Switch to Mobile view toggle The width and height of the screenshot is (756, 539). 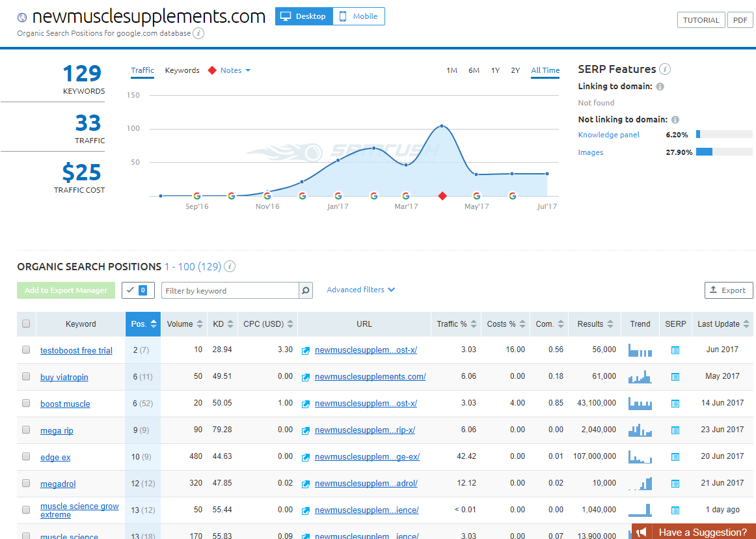358,16
